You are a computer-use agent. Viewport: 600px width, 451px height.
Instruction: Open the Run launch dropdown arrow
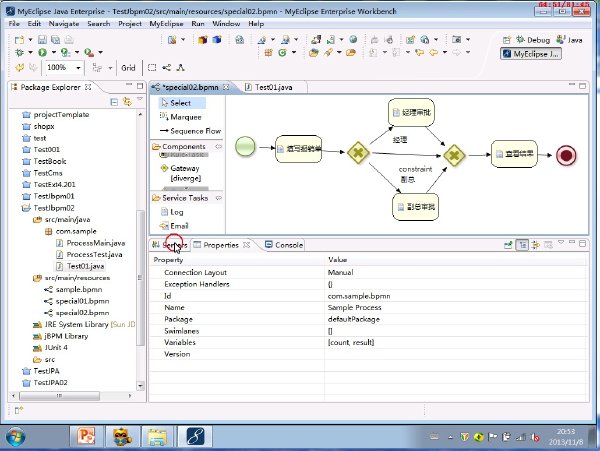54,52
